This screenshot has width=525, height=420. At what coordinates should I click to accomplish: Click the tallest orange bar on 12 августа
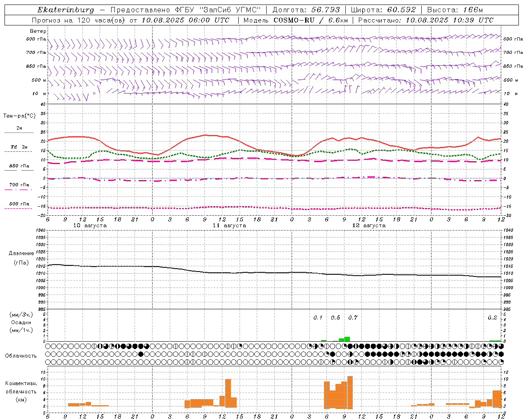pyautogui.click(x=350, y=393)
